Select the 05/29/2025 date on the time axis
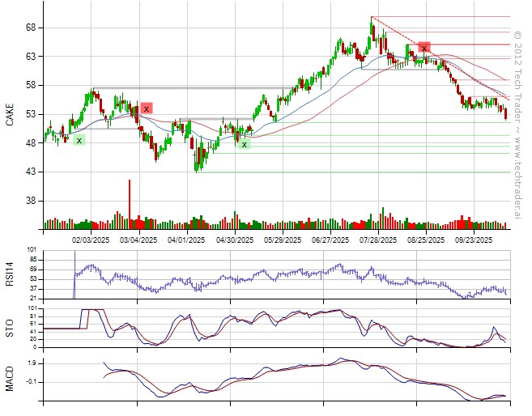This screenshot has width=532, height=416. (283, 240)
